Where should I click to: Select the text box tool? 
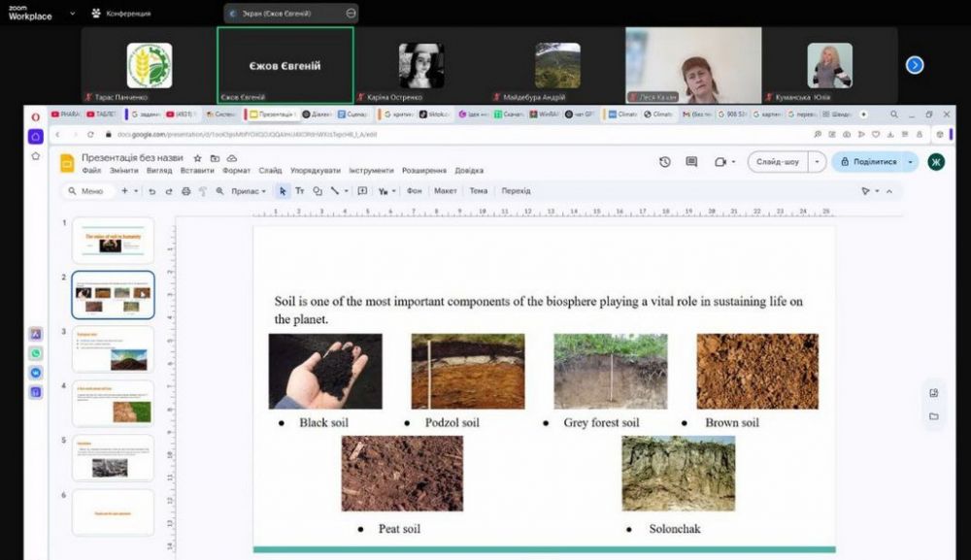tap(300, 191)
